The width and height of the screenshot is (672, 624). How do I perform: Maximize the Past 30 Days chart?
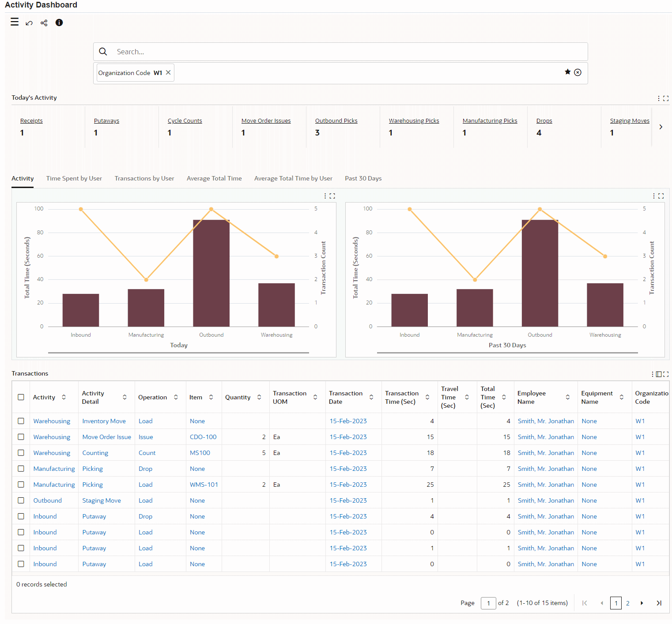pos(661,196)
